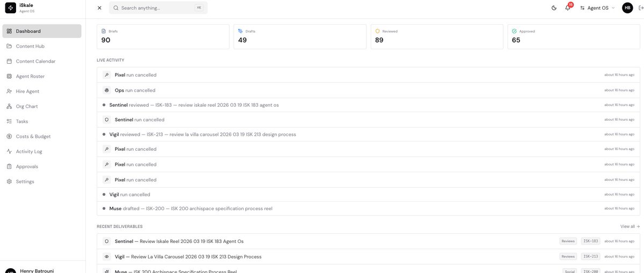The height and width of the screenshot is (273, 644).
Task: Click the logout arrow icon
Action: 640,8
